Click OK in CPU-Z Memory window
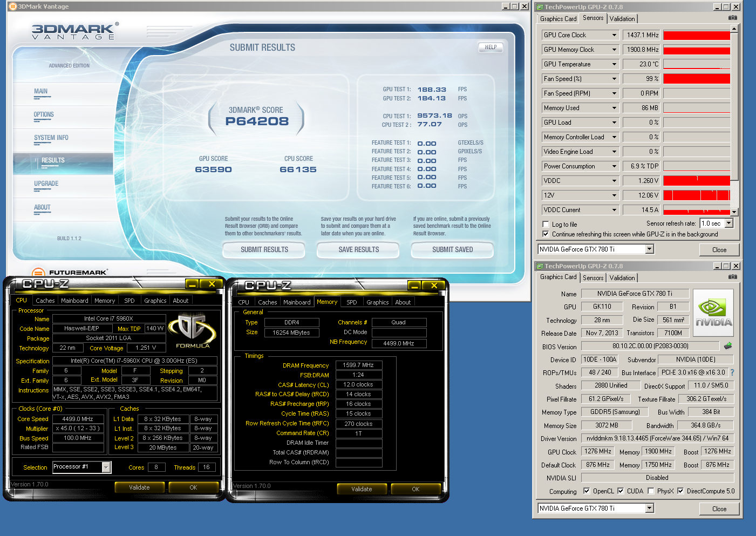This screenshot has height=536, width=756. (x=416, y=489)
